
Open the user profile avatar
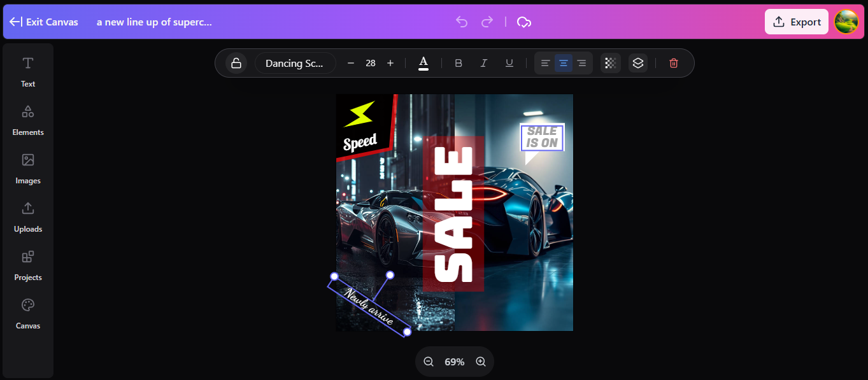point(846,22)
